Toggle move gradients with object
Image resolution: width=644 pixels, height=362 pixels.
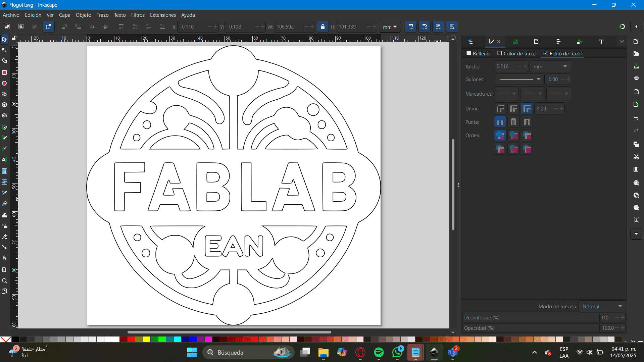pyautogui.click(x=438, y=27)
